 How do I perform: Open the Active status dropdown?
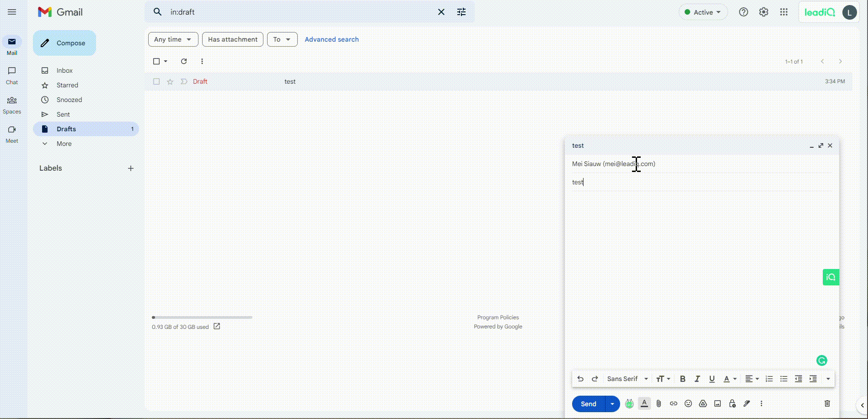pos(703,12)
